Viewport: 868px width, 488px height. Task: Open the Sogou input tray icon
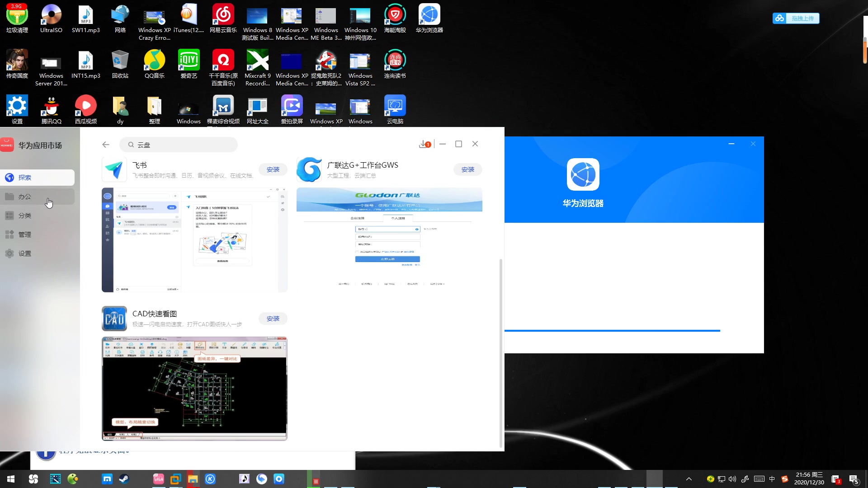pyautogui.click(x=785, y=479)
